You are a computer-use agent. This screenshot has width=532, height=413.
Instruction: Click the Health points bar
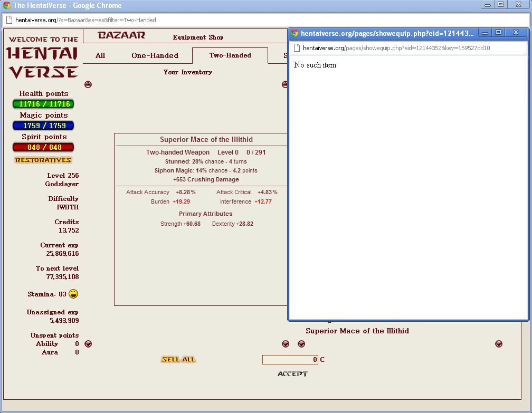coord(43,104)
